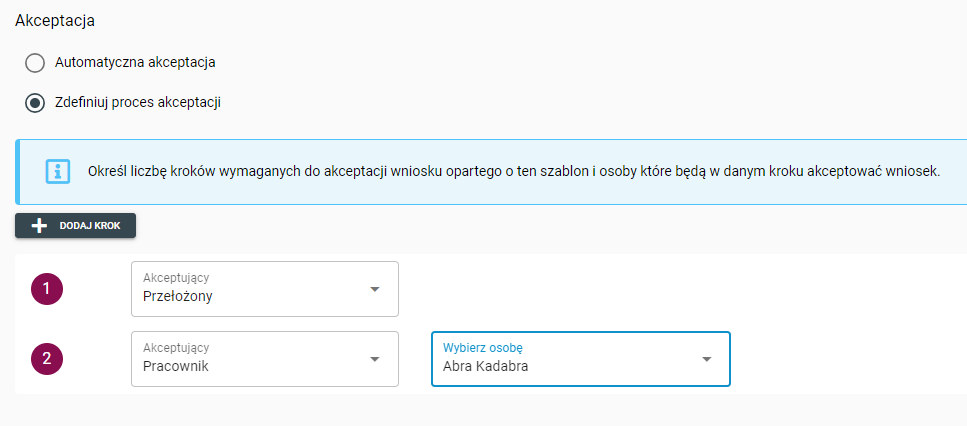
Task: Click the step 2 number badge
Action: point(46,359)
